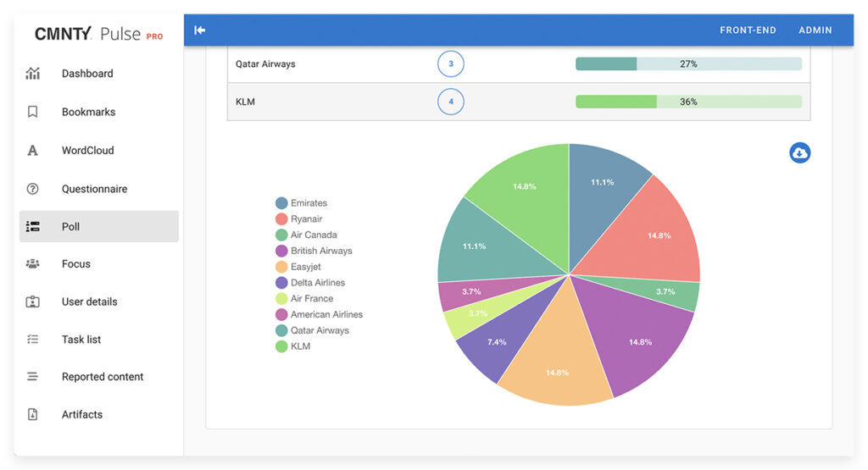Click the Ryanair legend label

(306, 219)
